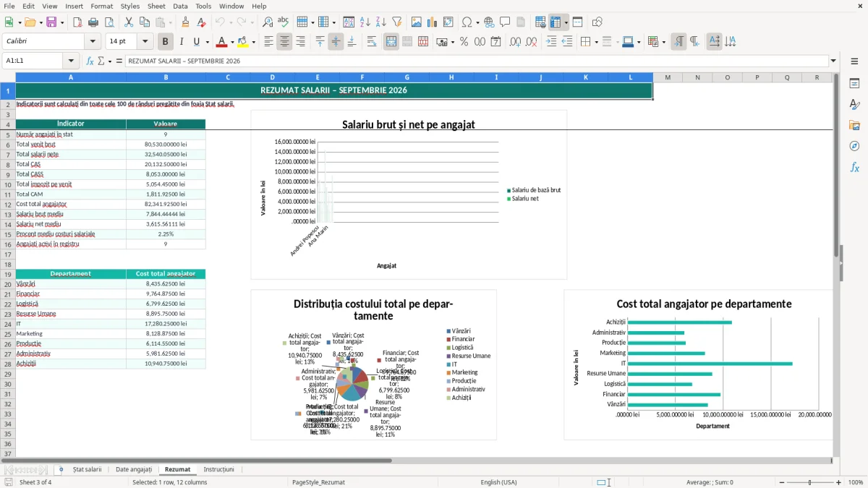Activate Clone Formatting paintbrush
This screenshot has width=868, height=488.
[x=185, y=22]
